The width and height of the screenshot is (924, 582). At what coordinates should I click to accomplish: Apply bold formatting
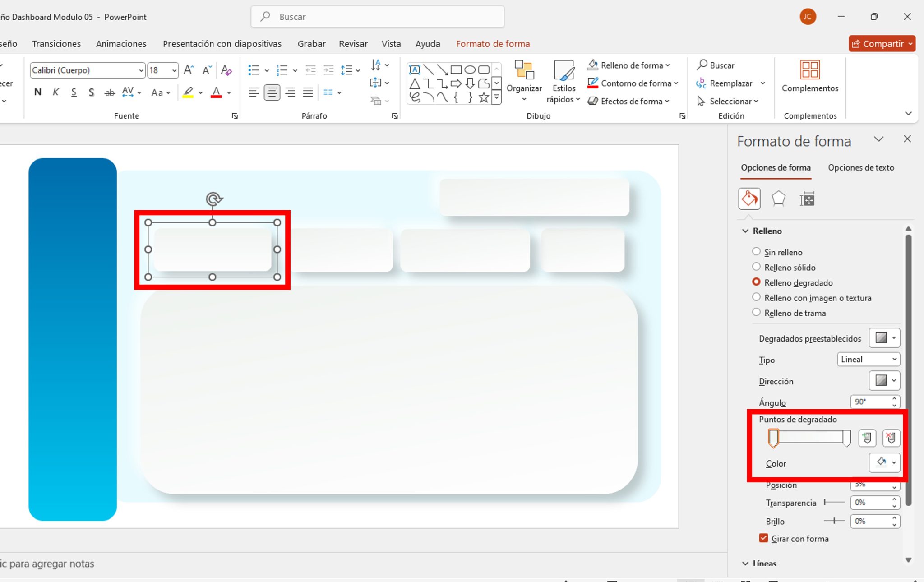(37, 92)
